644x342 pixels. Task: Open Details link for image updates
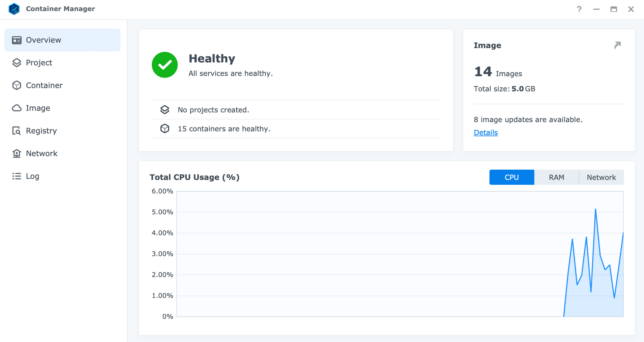[486, 132]
